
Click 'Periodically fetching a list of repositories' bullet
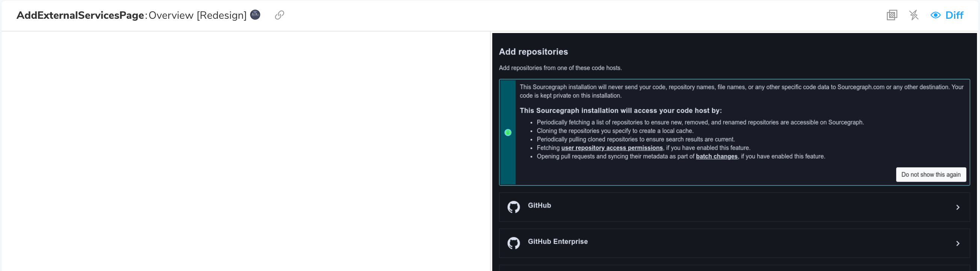tap(700, 122)
